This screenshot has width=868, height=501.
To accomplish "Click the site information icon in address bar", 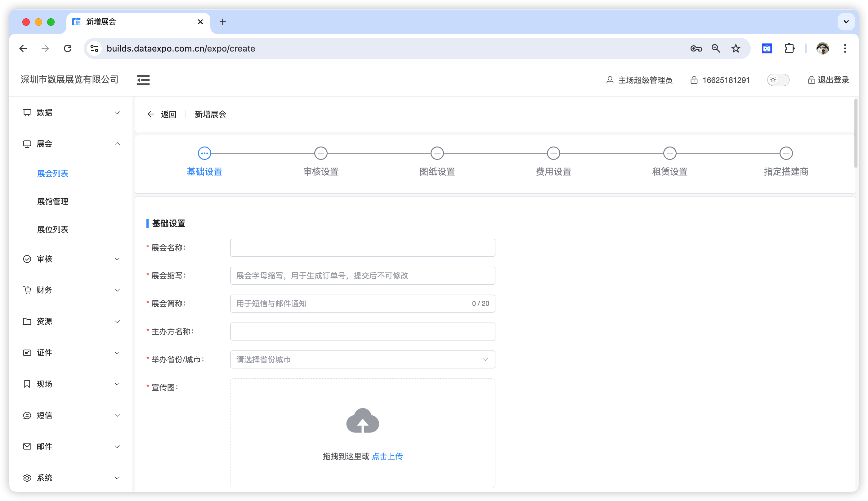I will [x=94, y=48].
